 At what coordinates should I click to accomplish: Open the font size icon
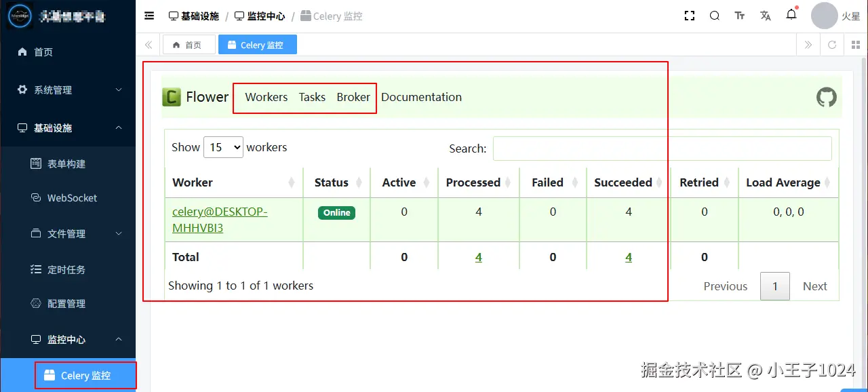pos(740,16)
